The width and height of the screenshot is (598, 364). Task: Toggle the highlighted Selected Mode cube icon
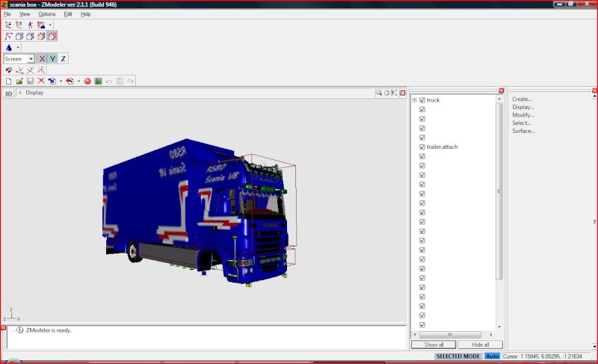point(52,36)
